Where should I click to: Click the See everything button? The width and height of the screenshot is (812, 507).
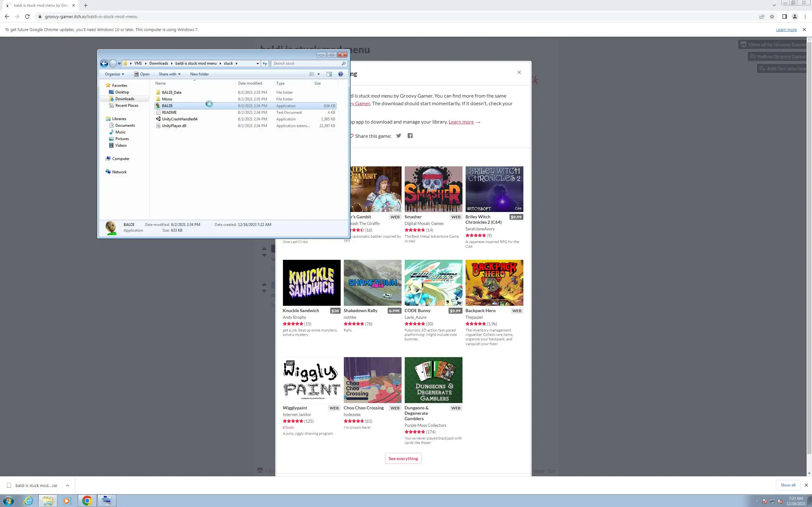(403, 459)
